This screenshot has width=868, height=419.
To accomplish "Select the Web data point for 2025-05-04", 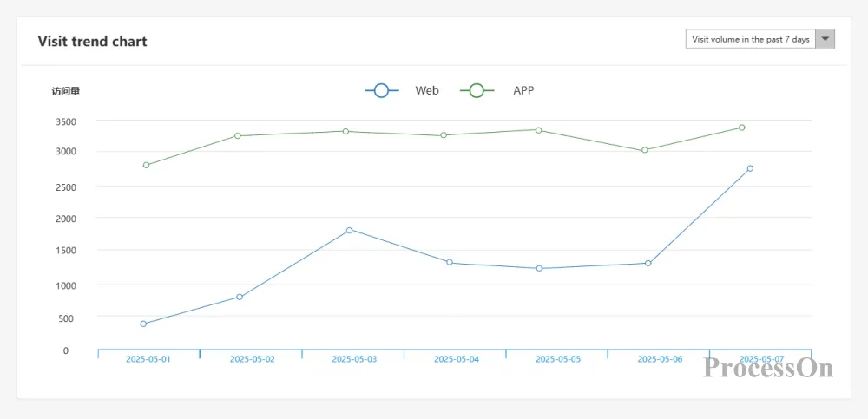I will click(x=450, y=262).
